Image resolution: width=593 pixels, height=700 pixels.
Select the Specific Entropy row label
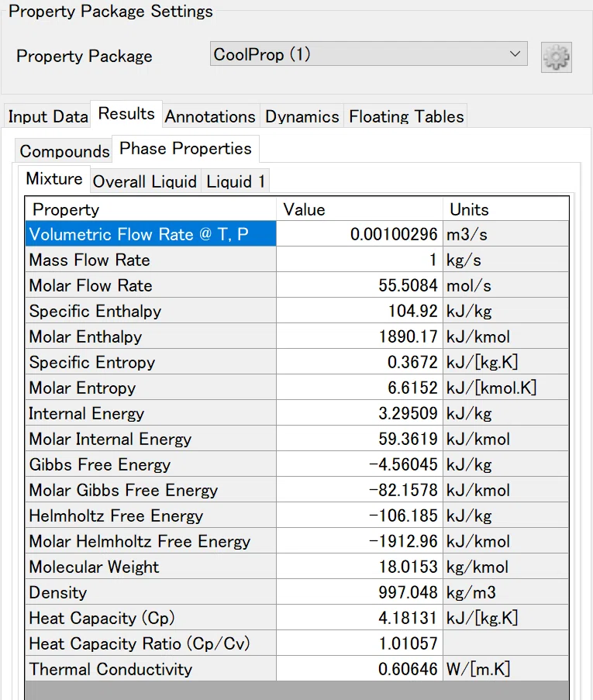click(151, 362)
